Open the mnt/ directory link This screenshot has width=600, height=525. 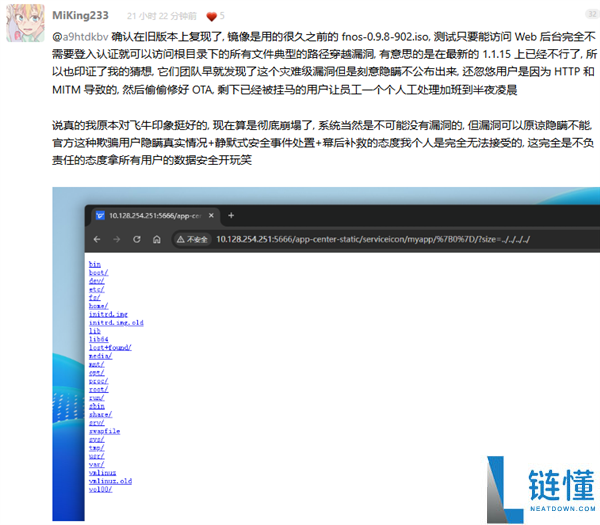pyautogui.click(x=96, y=364)
